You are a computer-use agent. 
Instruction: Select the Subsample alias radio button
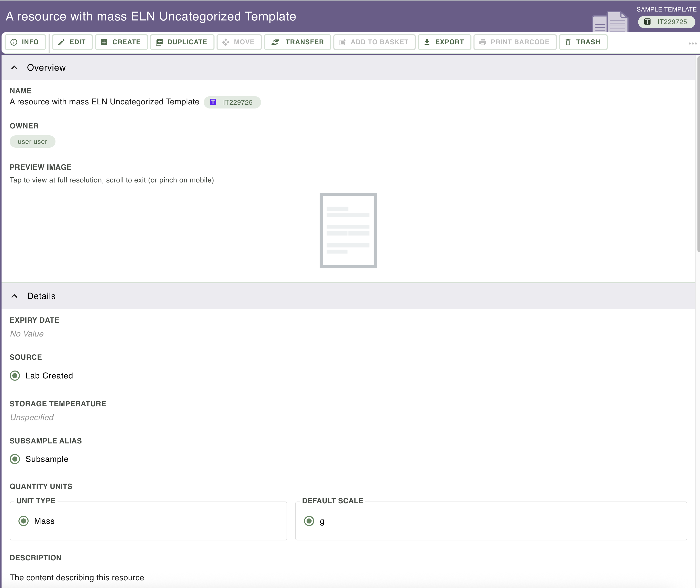[x=15, y=459]
